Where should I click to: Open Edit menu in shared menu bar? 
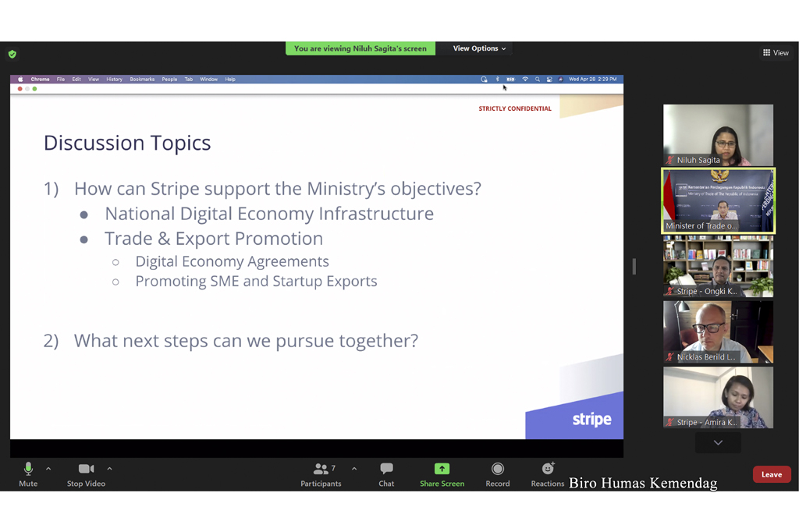[76, 80]
